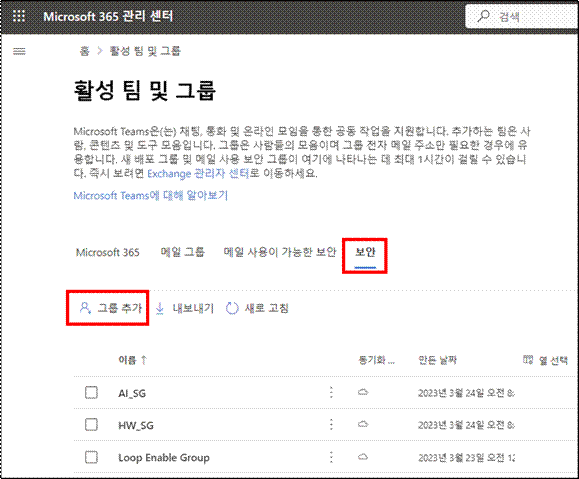
Task: Click the 동기화 column header
Action: [377, 360]
